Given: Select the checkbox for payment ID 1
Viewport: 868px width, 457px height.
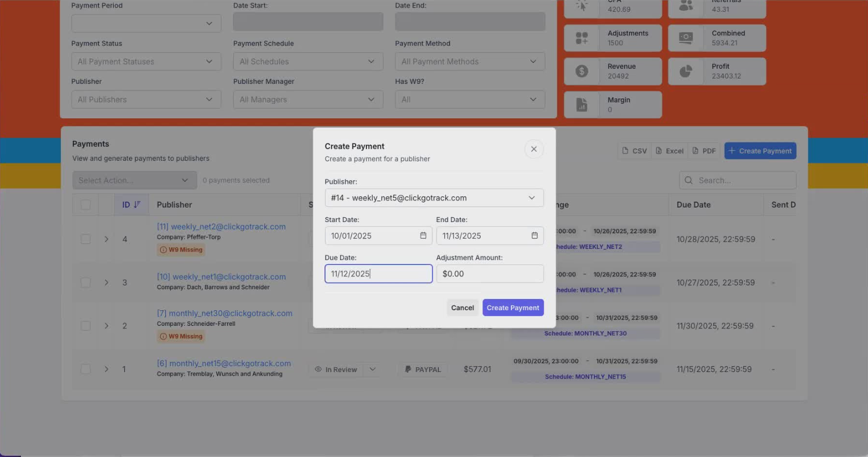Looking at the screenshot, I should point(85,369).
